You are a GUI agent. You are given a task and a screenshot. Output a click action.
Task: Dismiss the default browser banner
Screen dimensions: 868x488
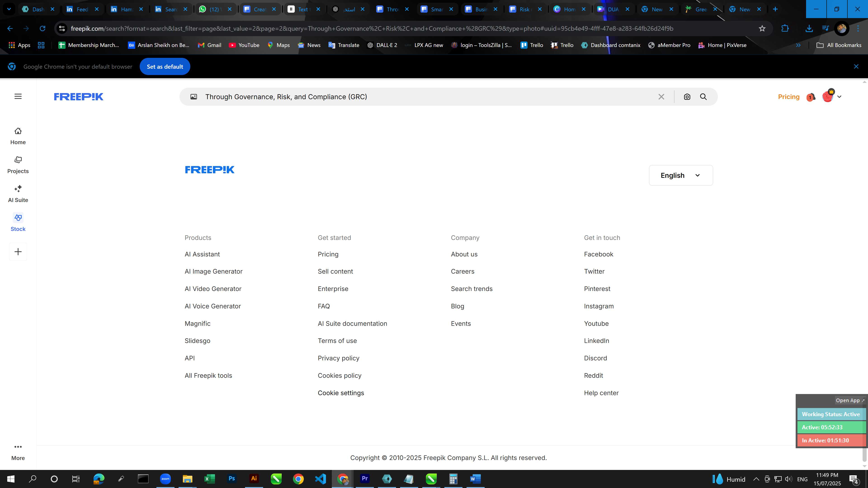tap(856, 67)
